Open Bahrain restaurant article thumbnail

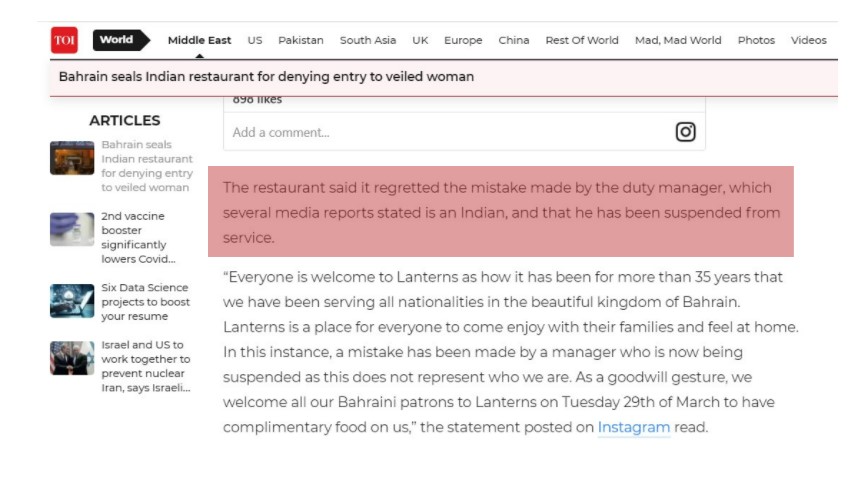pos(72,158)
